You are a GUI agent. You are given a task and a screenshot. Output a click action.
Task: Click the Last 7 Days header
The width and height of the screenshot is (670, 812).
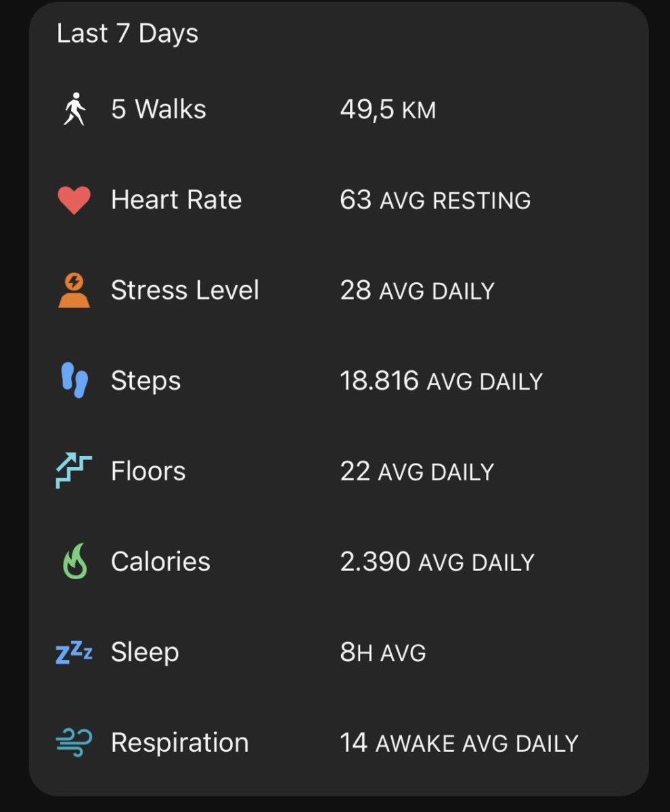[x=127, y=33]
